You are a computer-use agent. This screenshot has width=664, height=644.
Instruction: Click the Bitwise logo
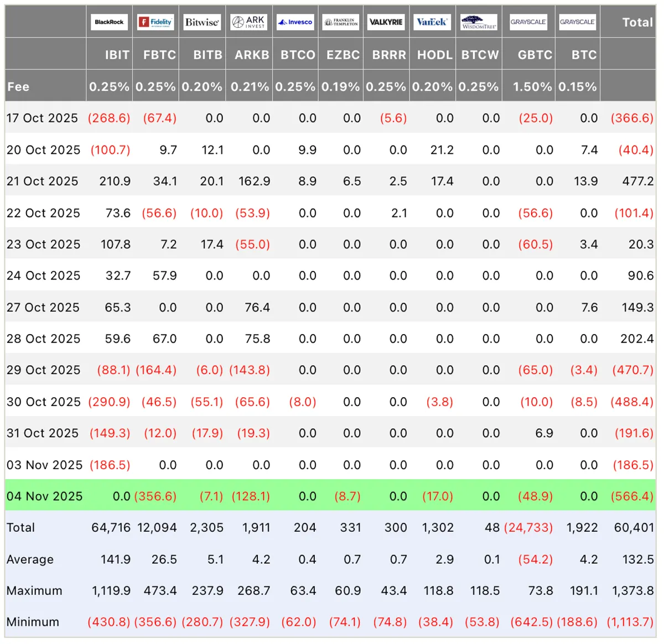pos(202,22)
